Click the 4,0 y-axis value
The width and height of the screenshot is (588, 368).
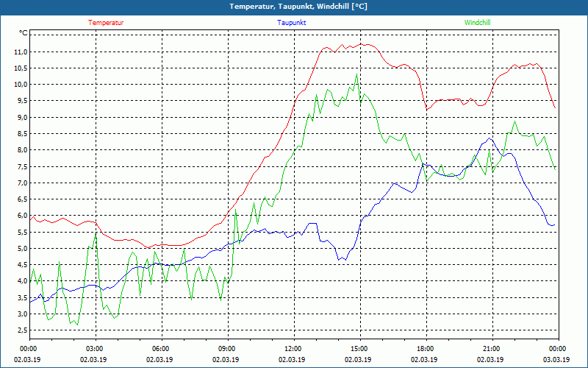[x=22, y=281]
